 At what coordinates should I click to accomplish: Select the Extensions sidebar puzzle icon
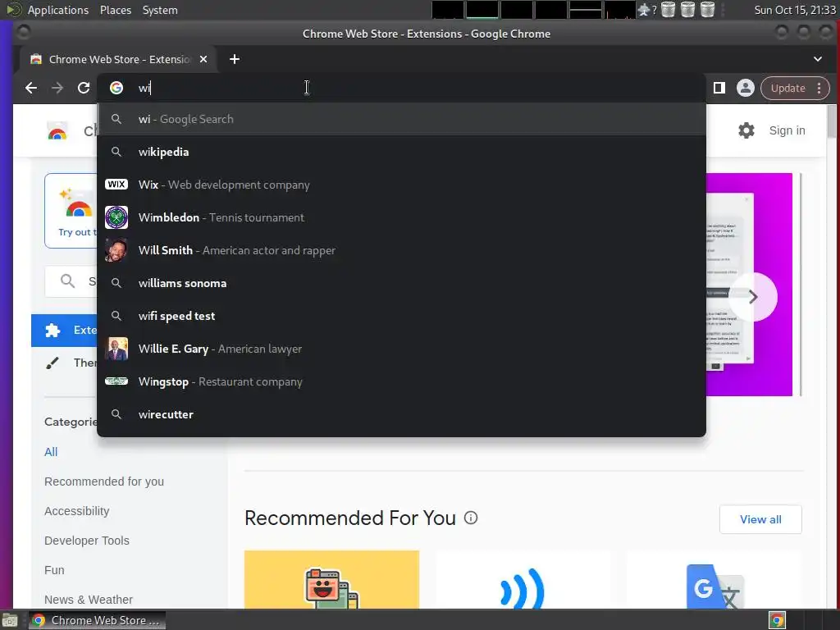click(52, 331)
